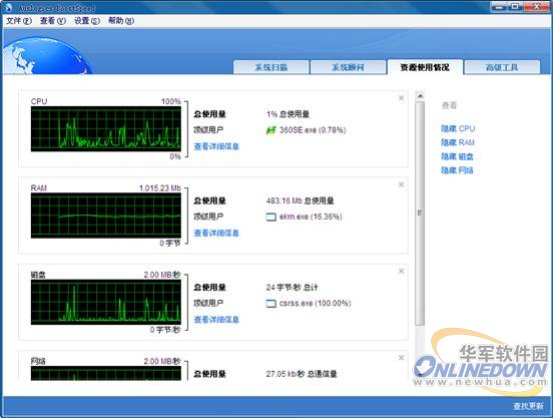Screen dimensions: 553x418
Task: Close the RAM monitor panel
Action: [x=401, y=184]
